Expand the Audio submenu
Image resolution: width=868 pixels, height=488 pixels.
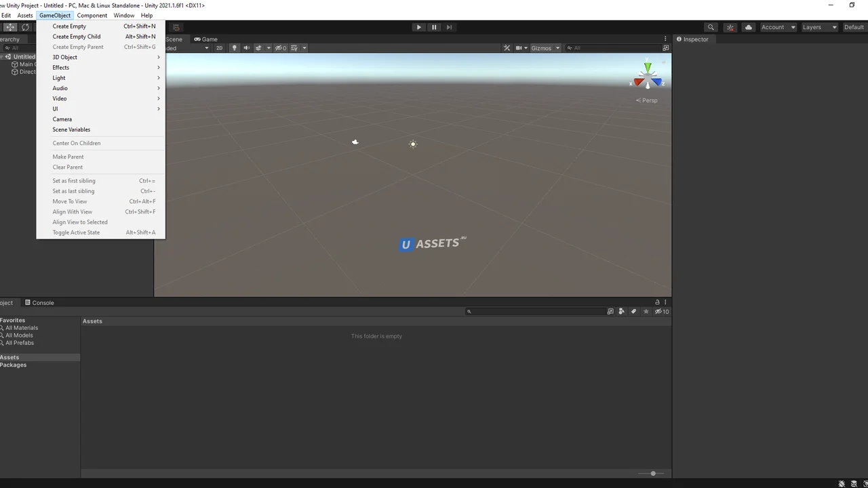[x=100, y=88]
